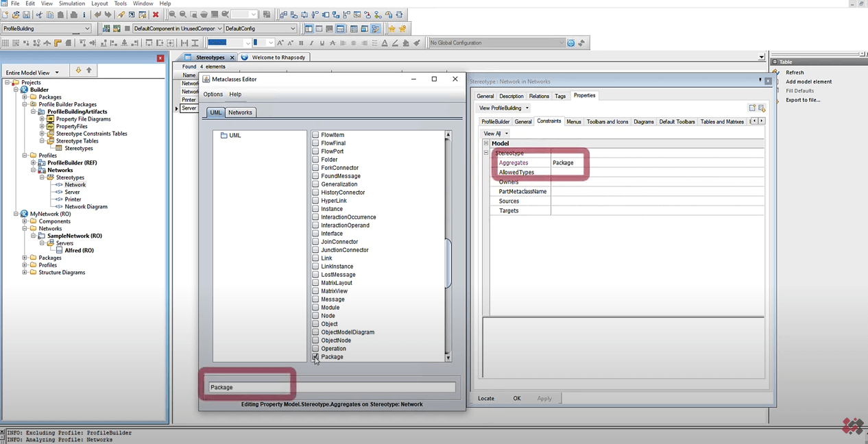The height and width of the screenshot is (444, 868).
Task: Open the DefaultConfig dropdown
Action: coord(292,29)
